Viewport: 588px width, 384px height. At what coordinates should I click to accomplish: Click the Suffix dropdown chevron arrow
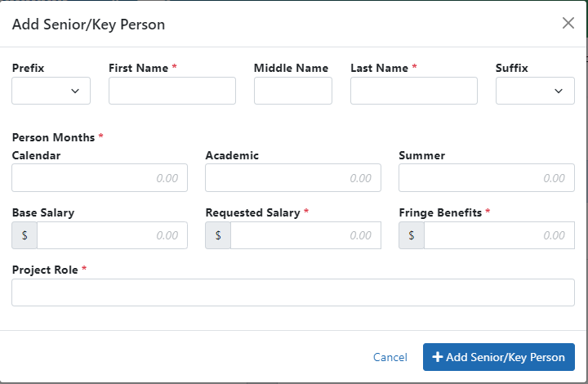(559, 91)
